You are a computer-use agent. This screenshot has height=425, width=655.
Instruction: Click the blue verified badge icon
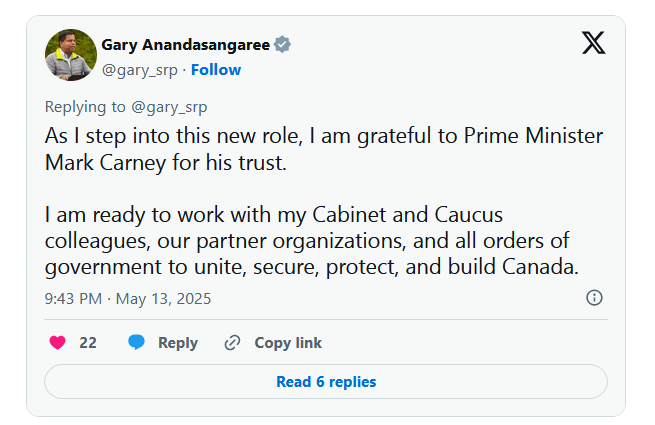pos(283,45)
